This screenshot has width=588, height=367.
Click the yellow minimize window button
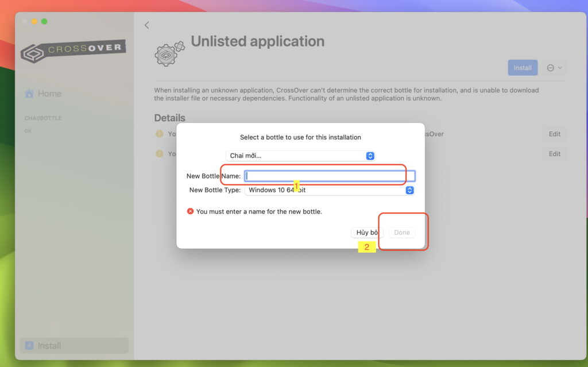34,21
